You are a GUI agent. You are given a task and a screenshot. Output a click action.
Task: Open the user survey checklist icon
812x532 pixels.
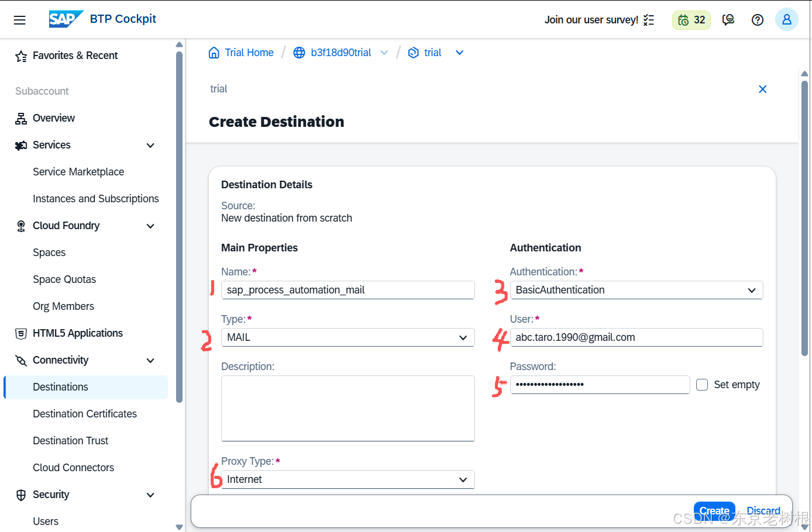click(649, 20)
